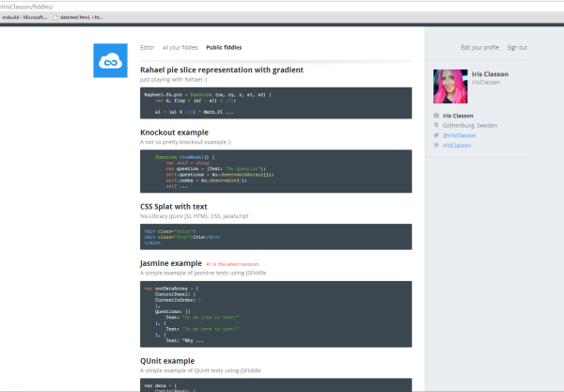Image resolution: width=564 pixels, height=392 pixels.
Task: Click Iris Classon's profile photo
Action: [450, 86]
